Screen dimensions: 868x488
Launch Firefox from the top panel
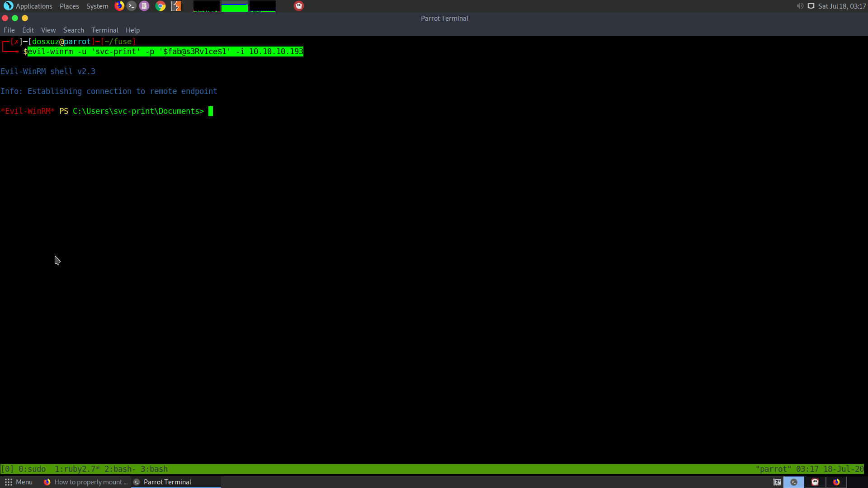coord(119,6)
